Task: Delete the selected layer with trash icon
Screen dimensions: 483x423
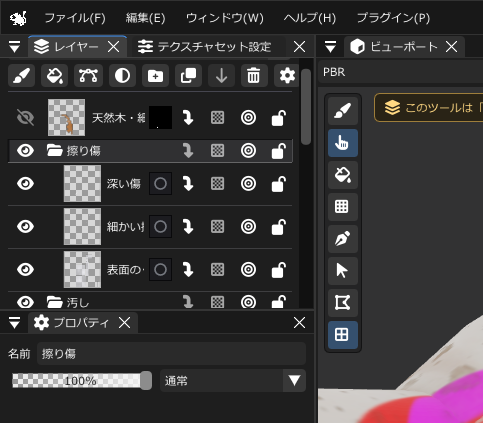Action: [x=254, y=76]
